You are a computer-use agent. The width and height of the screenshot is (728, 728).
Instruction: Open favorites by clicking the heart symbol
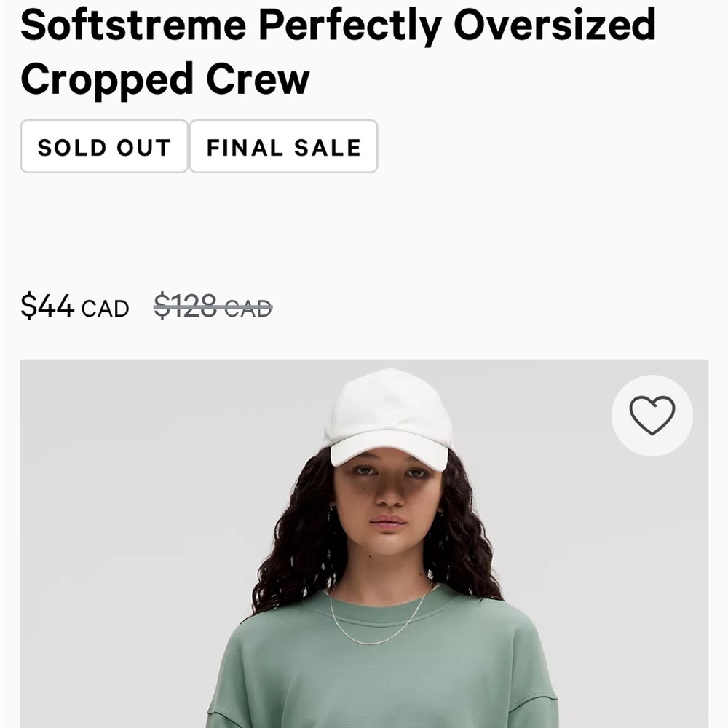652,415
